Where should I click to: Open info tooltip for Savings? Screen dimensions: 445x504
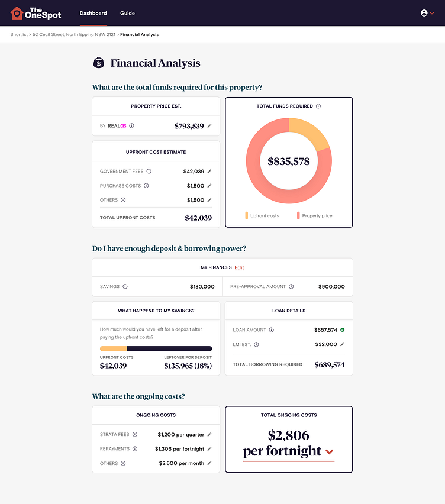(125, 286)
